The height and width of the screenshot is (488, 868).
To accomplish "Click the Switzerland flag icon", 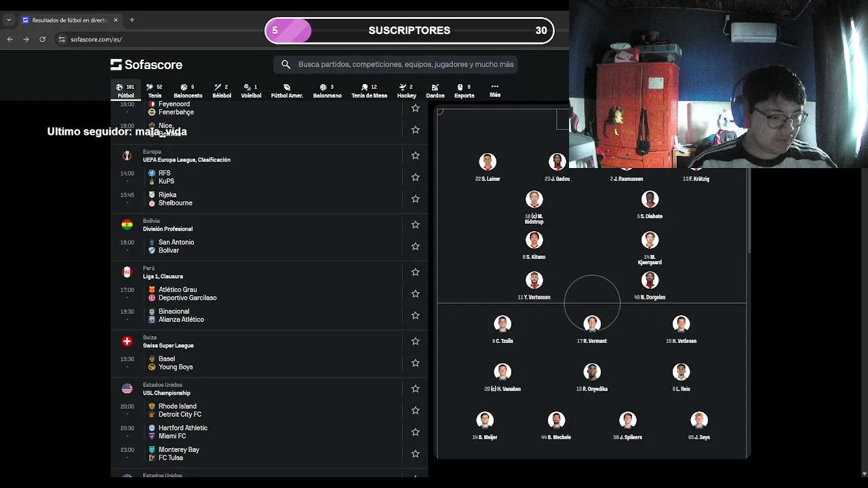I will 127,342.
